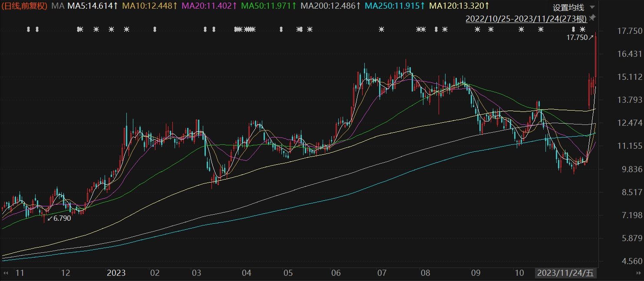Open the 设置均线 dropdown arrow
644x281 pixels.
tap(592, 8)
